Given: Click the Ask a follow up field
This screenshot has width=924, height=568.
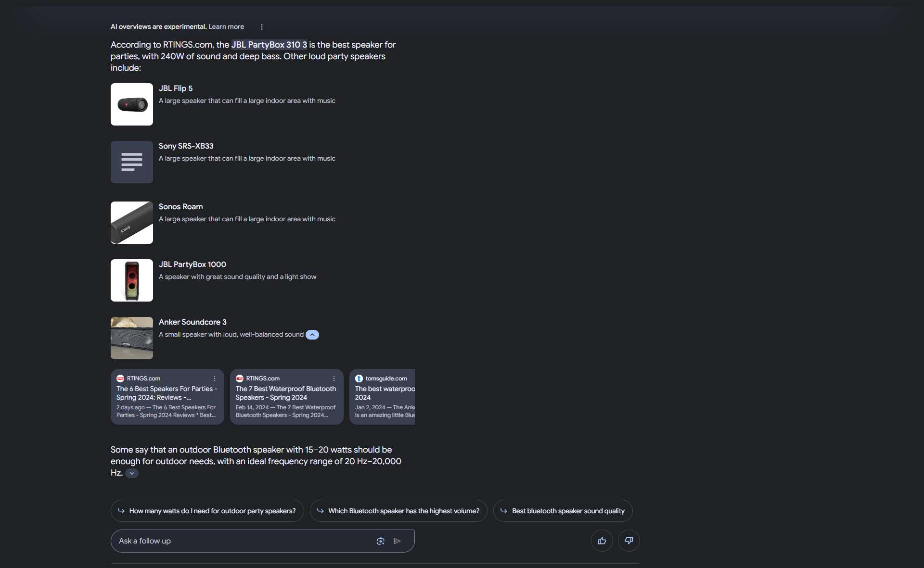Looking at the screenshot, I should [243, 541].
